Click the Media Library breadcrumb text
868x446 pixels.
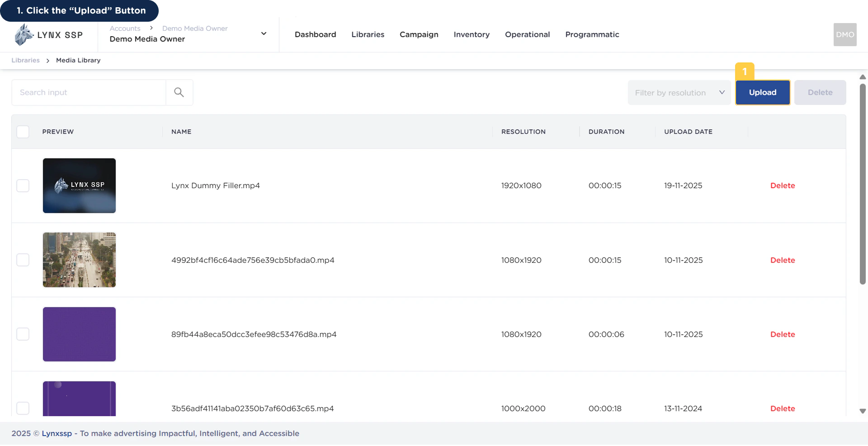click(78, 60)
